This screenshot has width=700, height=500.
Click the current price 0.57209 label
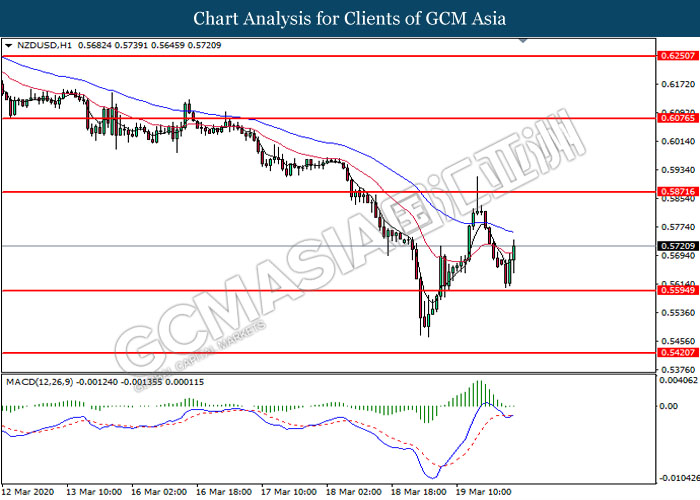pos(674,245)
